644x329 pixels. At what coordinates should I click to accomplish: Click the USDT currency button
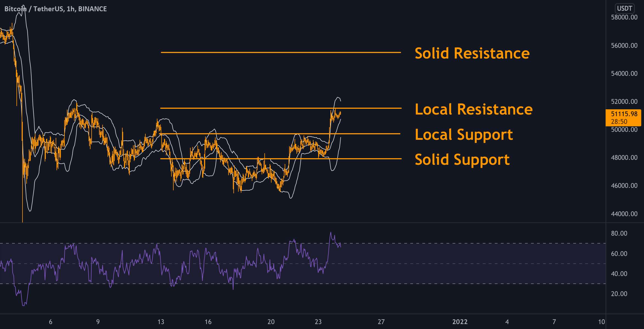(x=624, y=8)
